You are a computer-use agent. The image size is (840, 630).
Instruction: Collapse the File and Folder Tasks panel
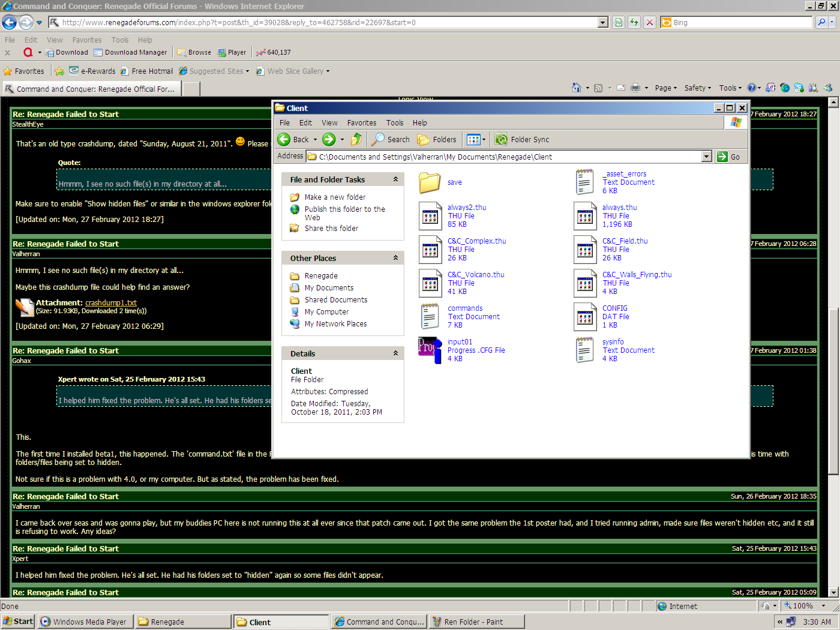tap(395, 179)
